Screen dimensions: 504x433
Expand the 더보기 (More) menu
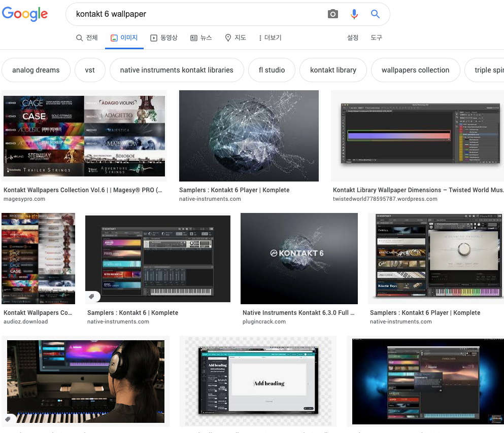(270, 38)
